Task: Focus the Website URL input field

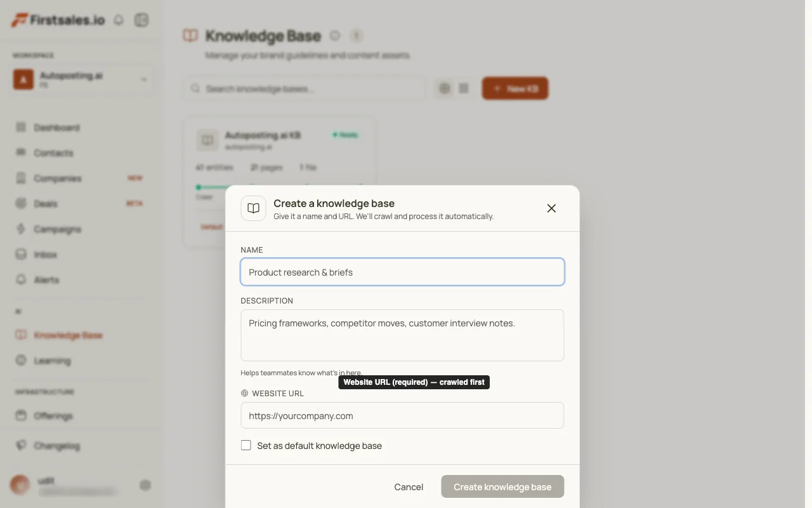Action: [402, 415]
